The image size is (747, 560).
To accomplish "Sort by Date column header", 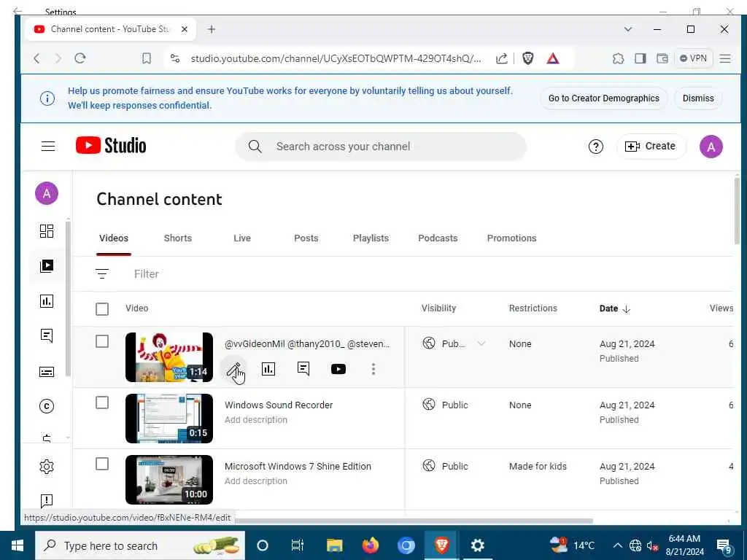I will coord(614,308).
